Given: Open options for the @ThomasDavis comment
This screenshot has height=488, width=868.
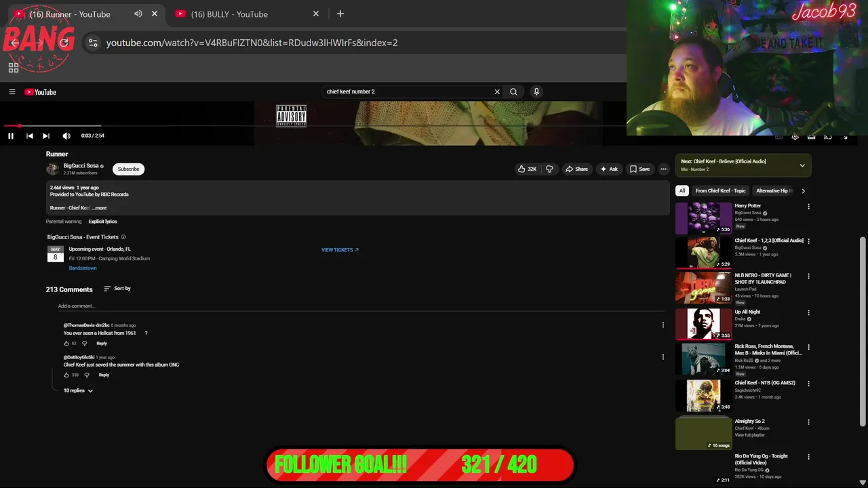Looking at the screenshot, I should click(x=663, y=325).
